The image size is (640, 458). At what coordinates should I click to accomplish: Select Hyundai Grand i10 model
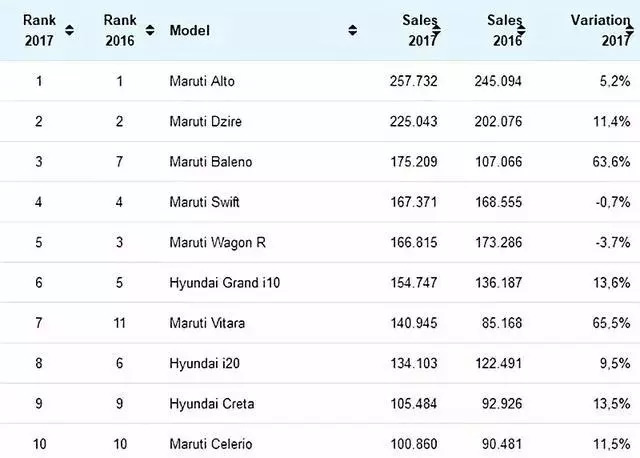click(x=224, y=283)
